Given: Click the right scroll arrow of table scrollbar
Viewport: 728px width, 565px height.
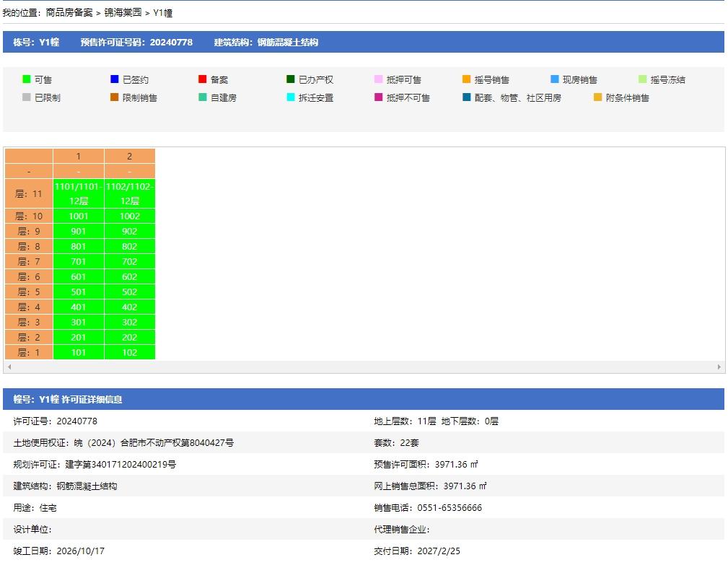Looking at the screenshot, I should click(x=719, y=367).
